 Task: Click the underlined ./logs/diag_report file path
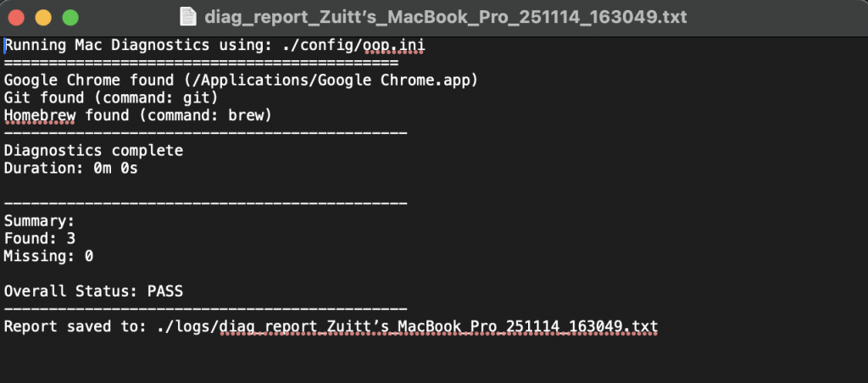[407, 326]
